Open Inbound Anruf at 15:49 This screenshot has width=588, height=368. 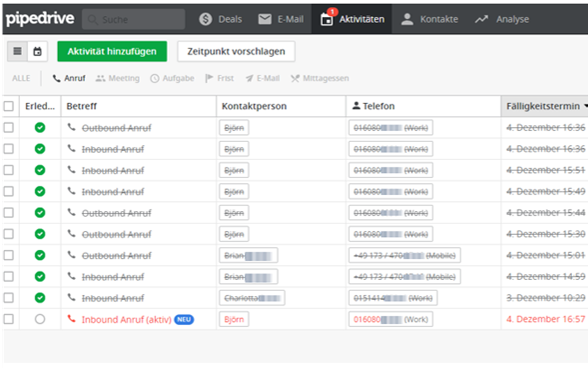click(113, 192)
